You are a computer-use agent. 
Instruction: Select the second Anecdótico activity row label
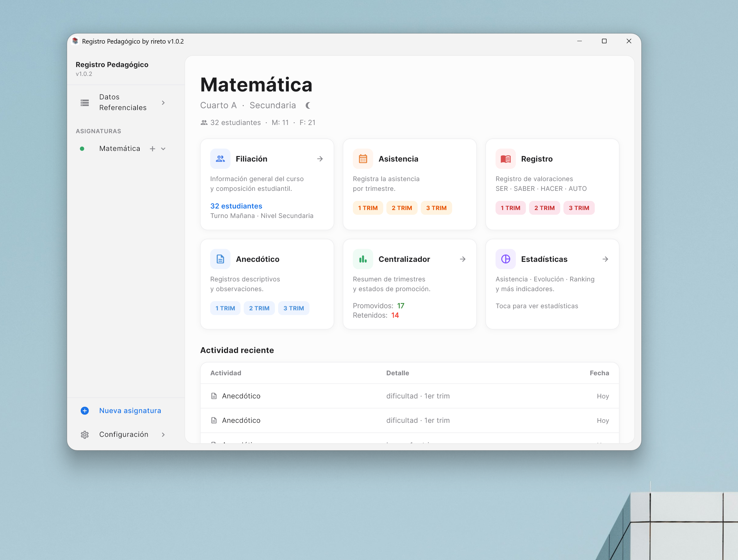click(x=241, y=420)
